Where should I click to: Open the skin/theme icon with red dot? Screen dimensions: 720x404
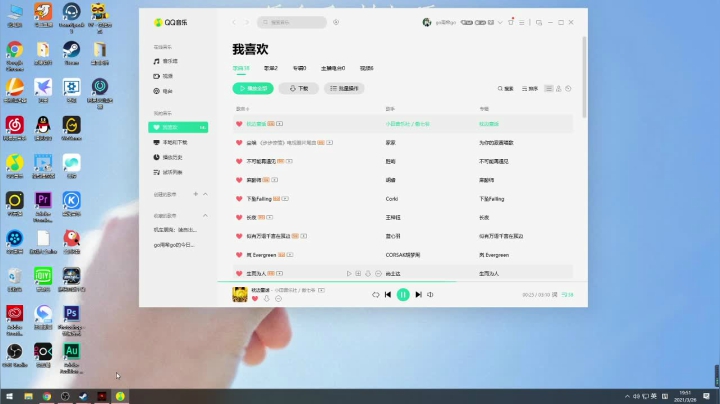click(511, 22)
